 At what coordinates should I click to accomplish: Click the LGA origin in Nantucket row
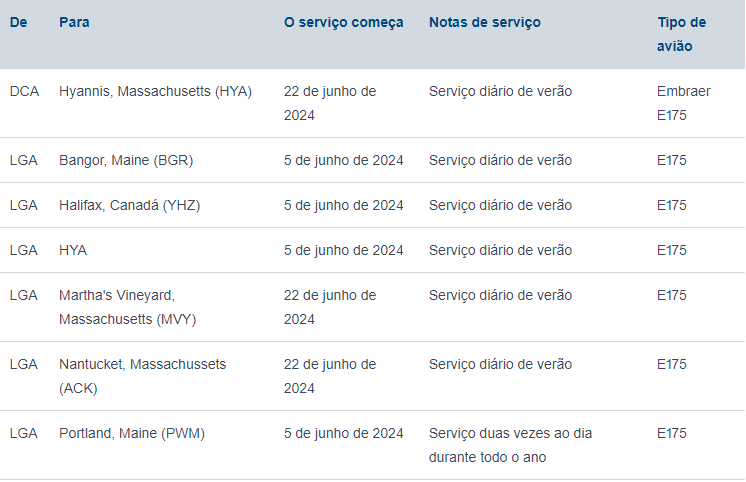pos(23,364)
